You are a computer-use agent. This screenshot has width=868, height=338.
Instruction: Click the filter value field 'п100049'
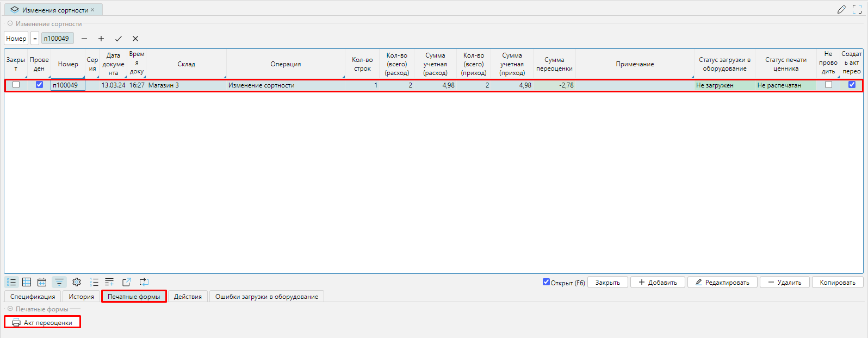click(57, 39)
